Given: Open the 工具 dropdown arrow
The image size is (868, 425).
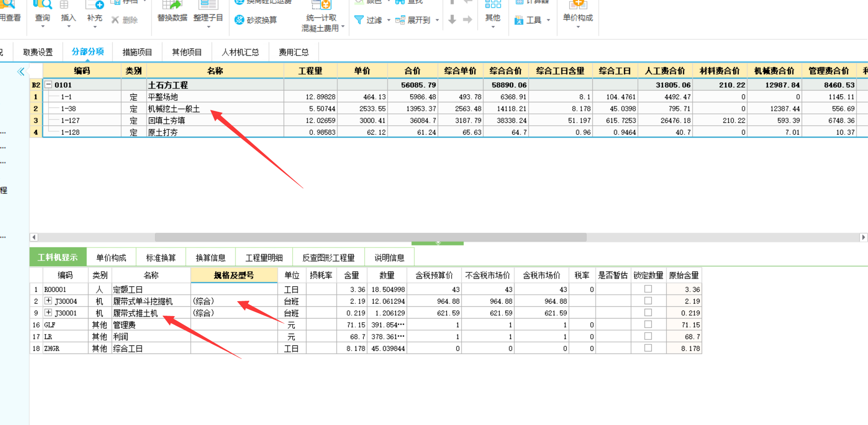Looking at the screenshot, I should (x=549, y=20).
